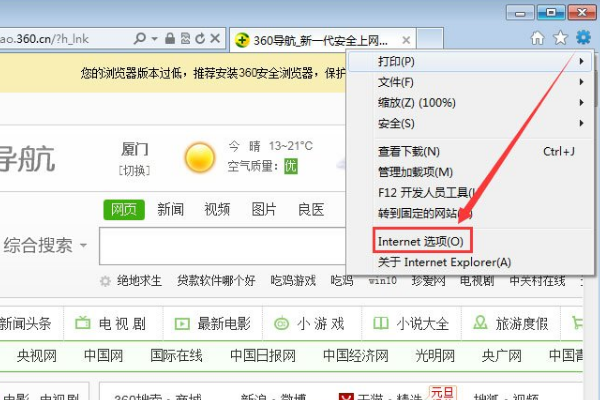Viewport: 600px width, 400px height.
Task: Click the 最新电影 play icon
Action: pos(182,324)
